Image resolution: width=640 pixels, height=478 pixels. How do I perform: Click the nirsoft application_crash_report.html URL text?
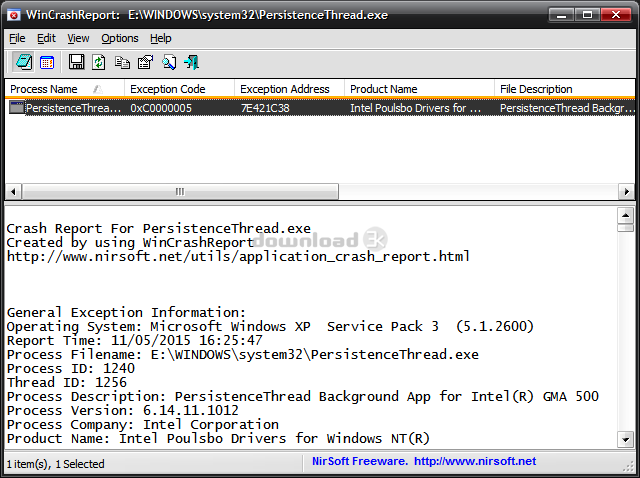tap(238, 257)
